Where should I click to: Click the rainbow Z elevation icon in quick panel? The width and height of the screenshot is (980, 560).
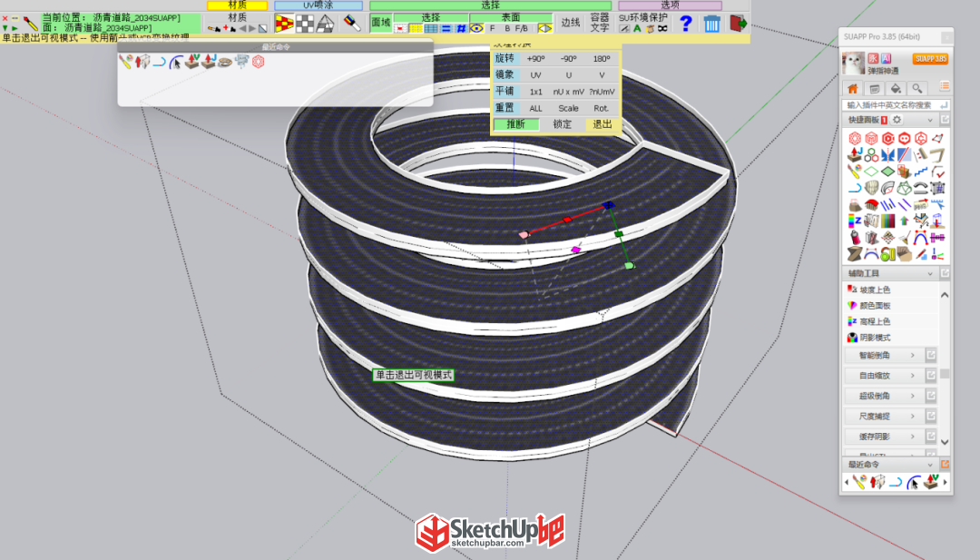pos(855,221)
